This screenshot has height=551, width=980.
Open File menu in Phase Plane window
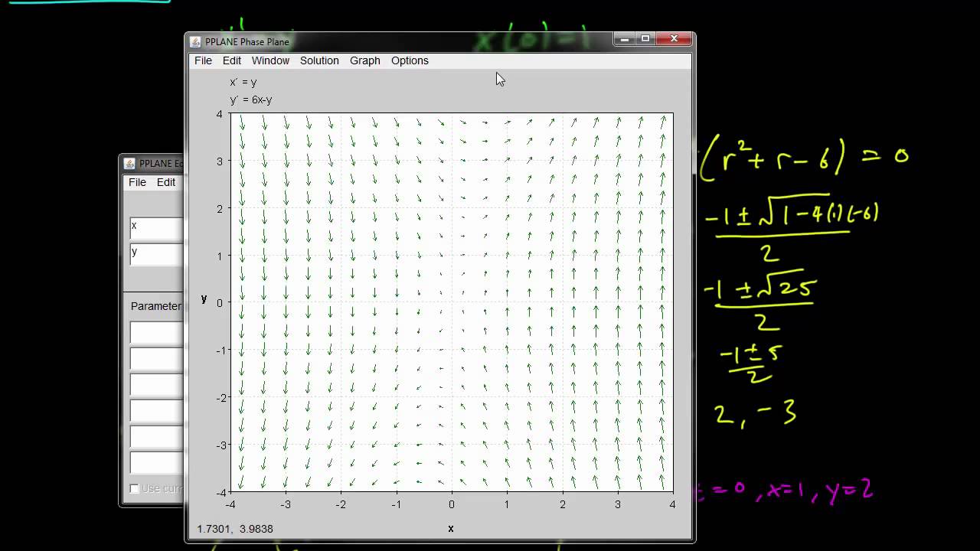click(203, 60)
